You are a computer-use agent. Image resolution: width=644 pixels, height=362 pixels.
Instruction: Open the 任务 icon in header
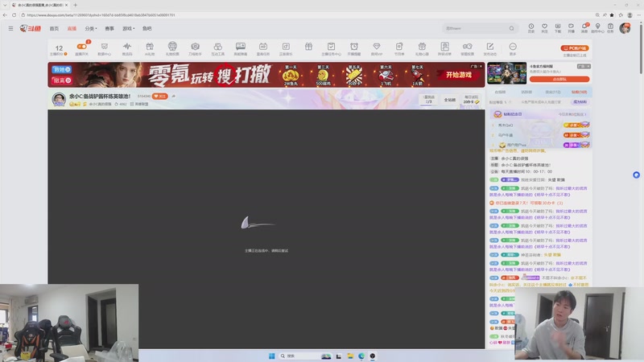click(611, 28)
